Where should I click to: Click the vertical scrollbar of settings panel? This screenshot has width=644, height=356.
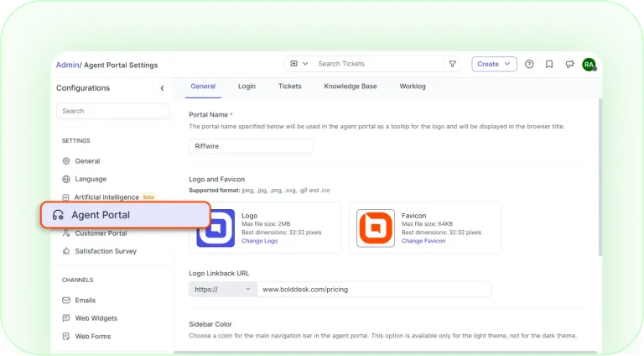click(x=600, y=177)
